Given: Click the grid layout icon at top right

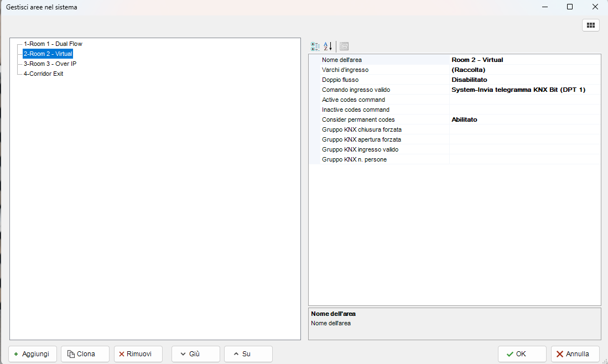Looking at the screenshot, I should coord(590,25).
